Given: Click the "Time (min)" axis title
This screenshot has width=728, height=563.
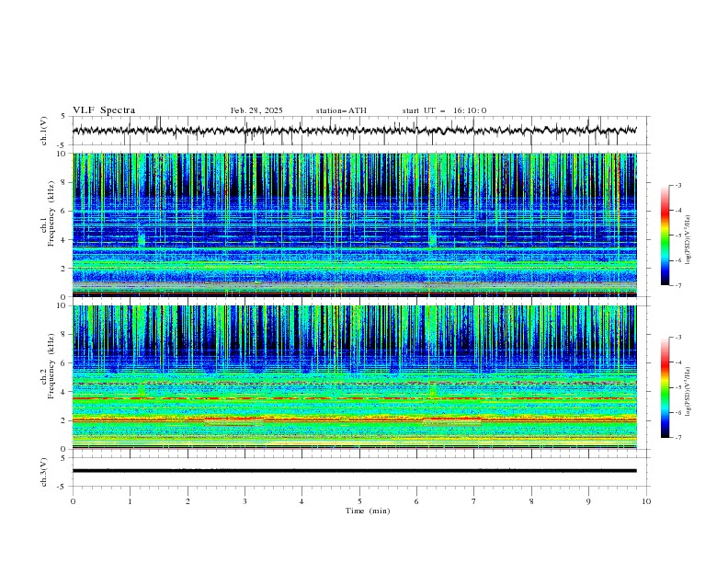Looking at the screenshot, I should pyautogui.click(x=368, y=511).
